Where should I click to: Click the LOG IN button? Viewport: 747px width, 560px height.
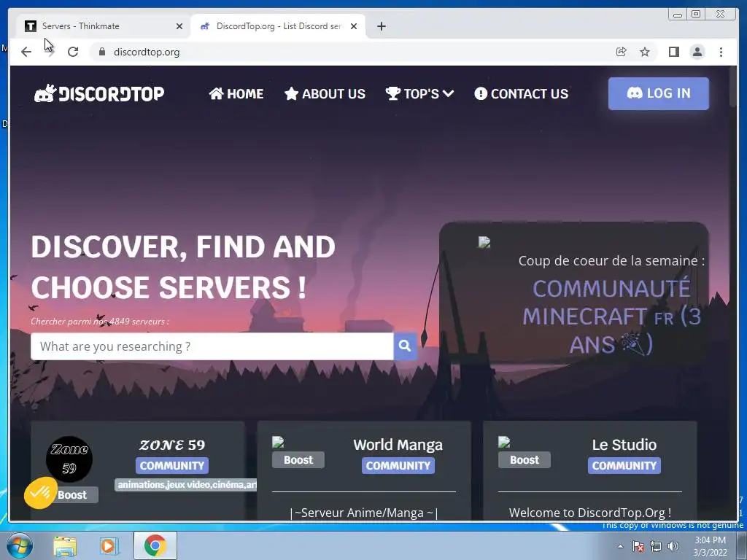tap(659, 93)
